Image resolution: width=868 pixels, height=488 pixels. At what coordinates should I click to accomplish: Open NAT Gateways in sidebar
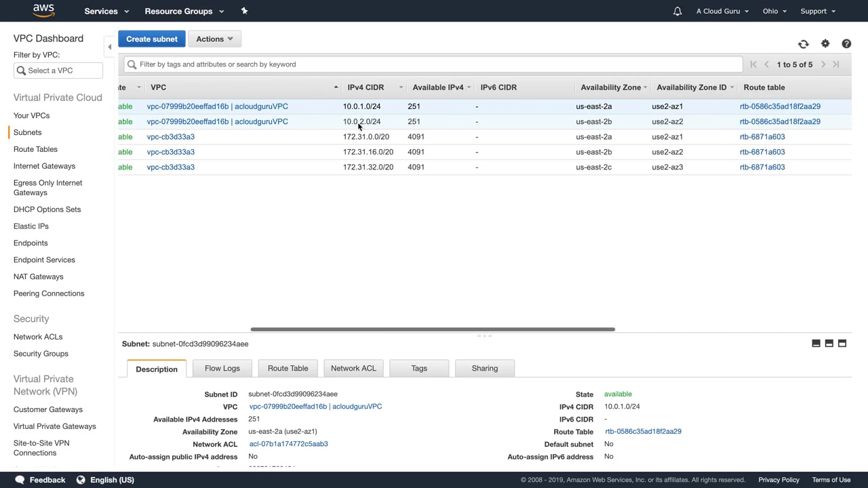point(38,277)
